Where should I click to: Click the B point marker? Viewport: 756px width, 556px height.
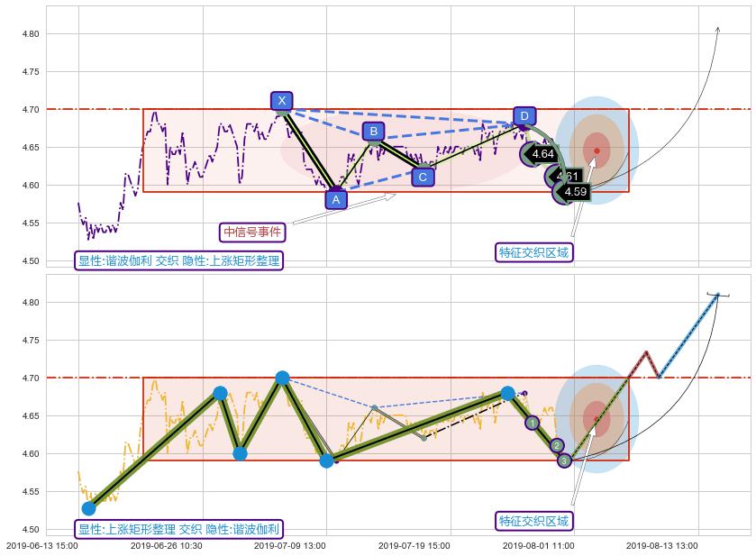373,132
